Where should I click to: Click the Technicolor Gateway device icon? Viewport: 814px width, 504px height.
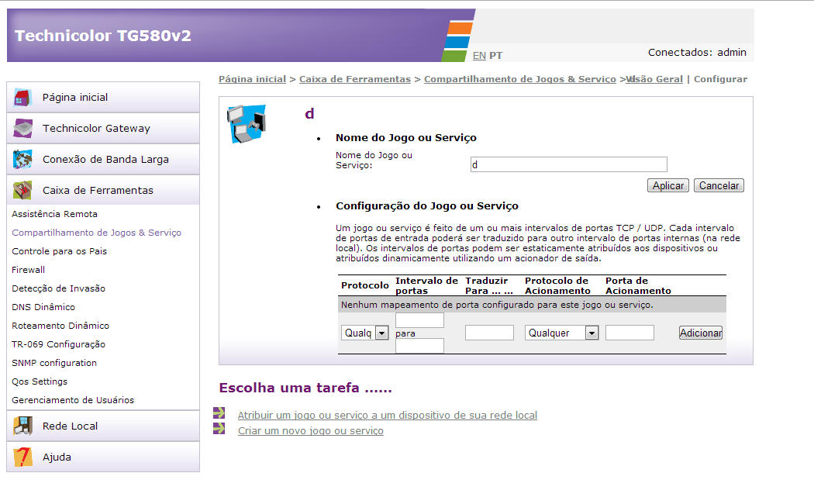click(x=22, y=128)
